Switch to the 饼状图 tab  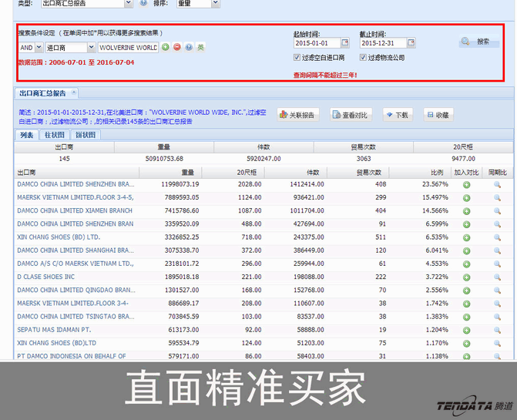pos(86,135)
